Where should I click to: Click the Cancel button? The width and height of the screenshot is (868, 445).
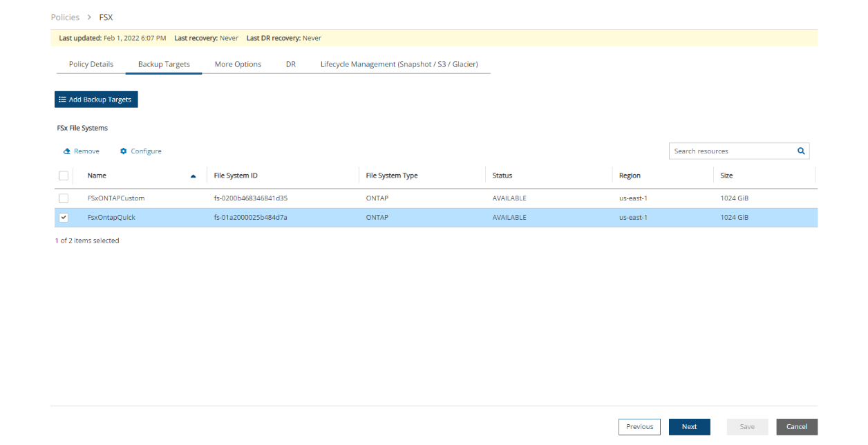tap(797, 426)
